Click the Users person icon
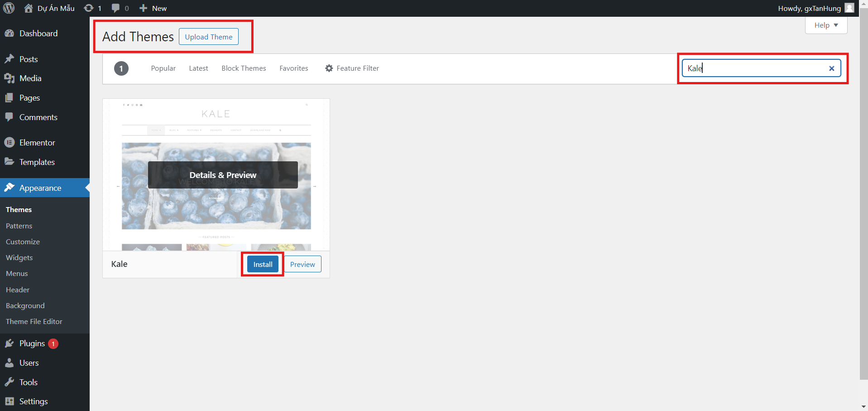Viewport: 868px width, 411px height. 10,363
